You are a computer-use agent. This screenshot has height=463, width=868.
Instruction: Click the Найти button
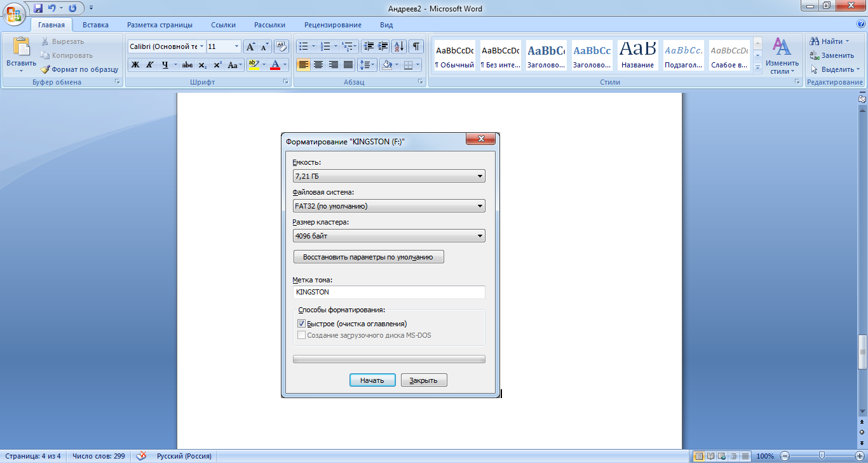pos(829,41)
